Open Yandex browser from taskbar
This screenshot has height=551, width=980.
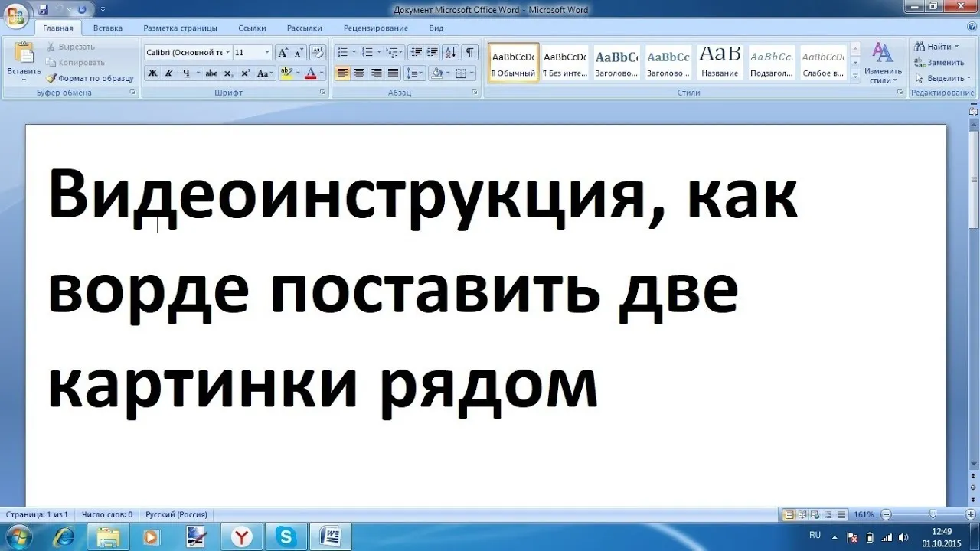[x=242, y=536]
